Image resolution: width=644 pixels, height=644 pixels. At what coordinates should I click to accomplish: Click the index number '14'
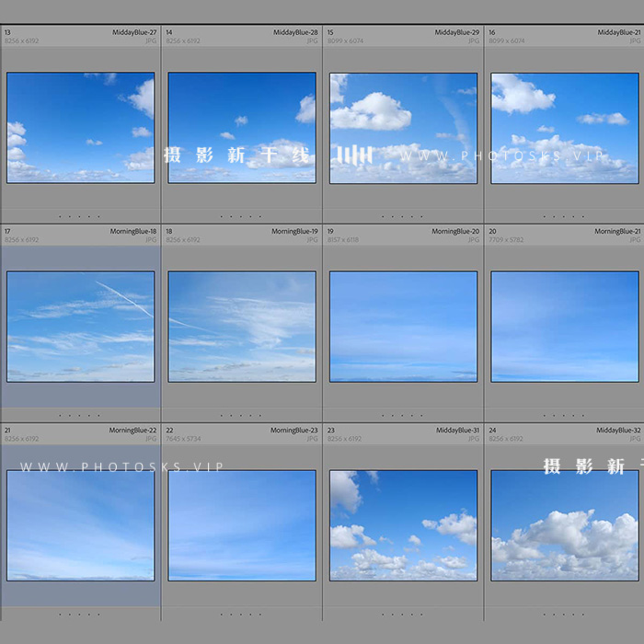[x=169, y=32]
